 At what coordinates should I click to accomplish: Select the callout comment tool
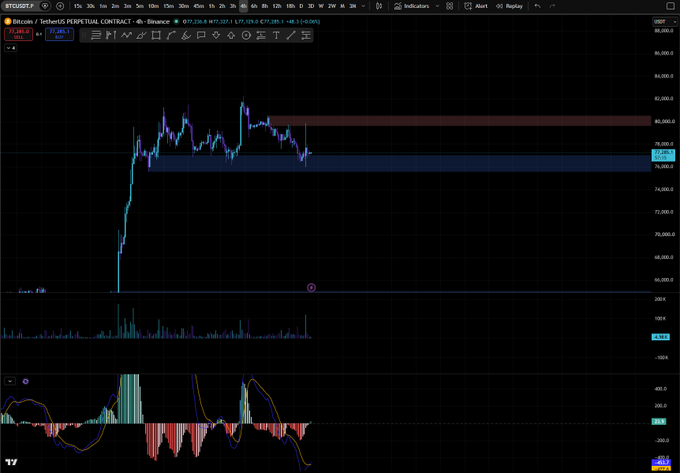pos(201,36)
